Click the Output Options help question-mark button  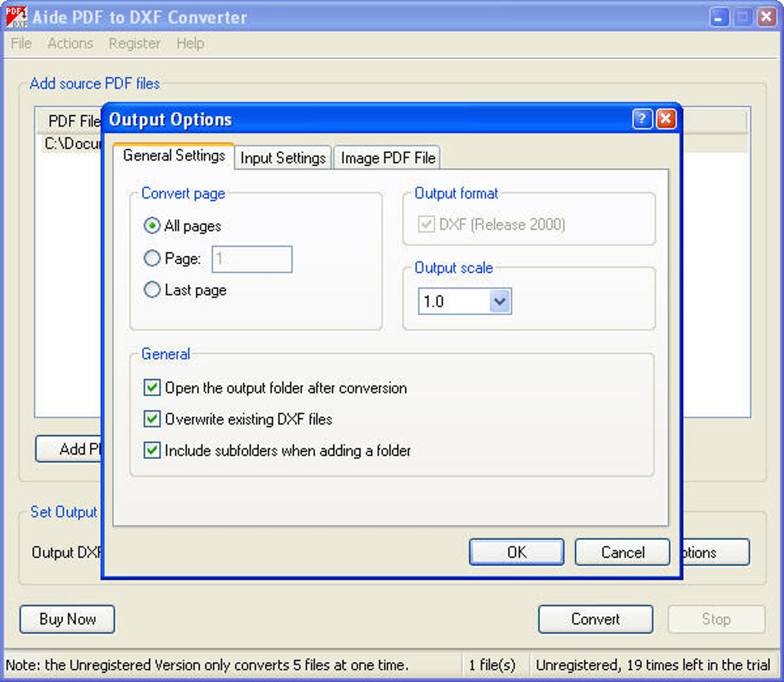(642, 119)
